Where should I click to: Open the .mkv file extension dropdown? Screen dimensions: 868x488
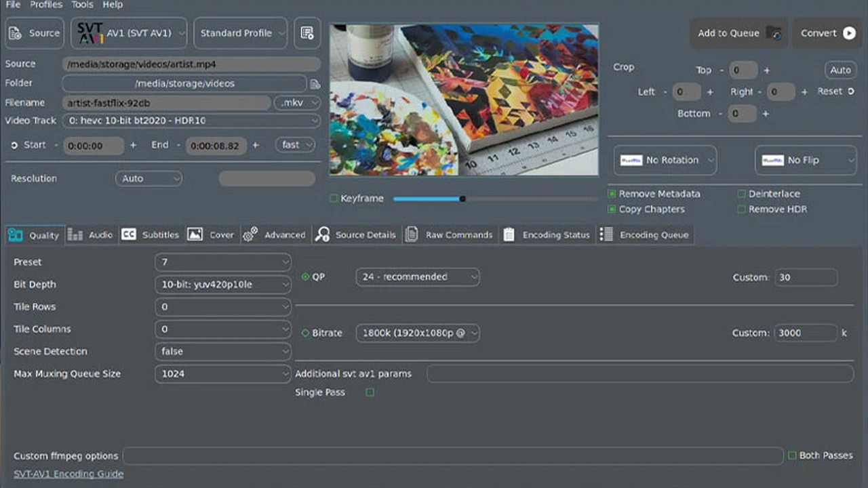click(x=296, y=103)
